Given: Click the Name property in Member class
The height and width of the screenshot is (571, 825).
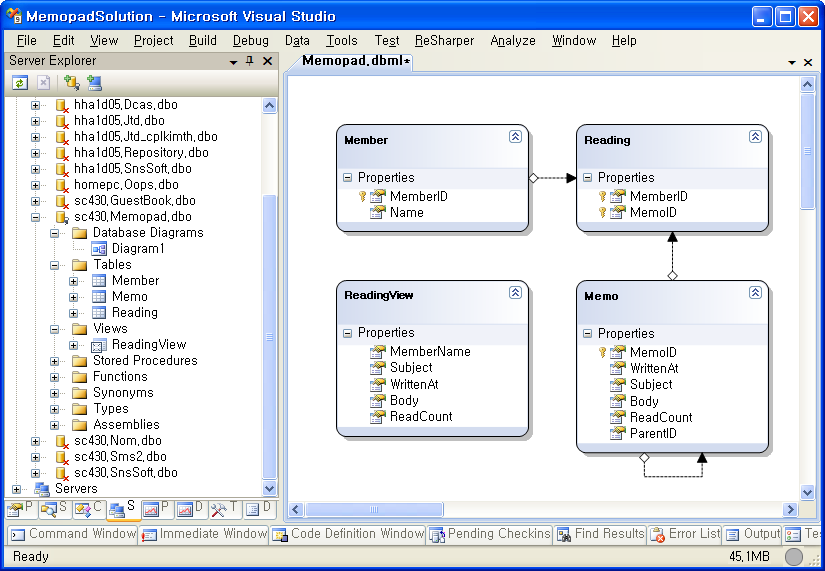Looking at the screenshot, I should (406, 213).
